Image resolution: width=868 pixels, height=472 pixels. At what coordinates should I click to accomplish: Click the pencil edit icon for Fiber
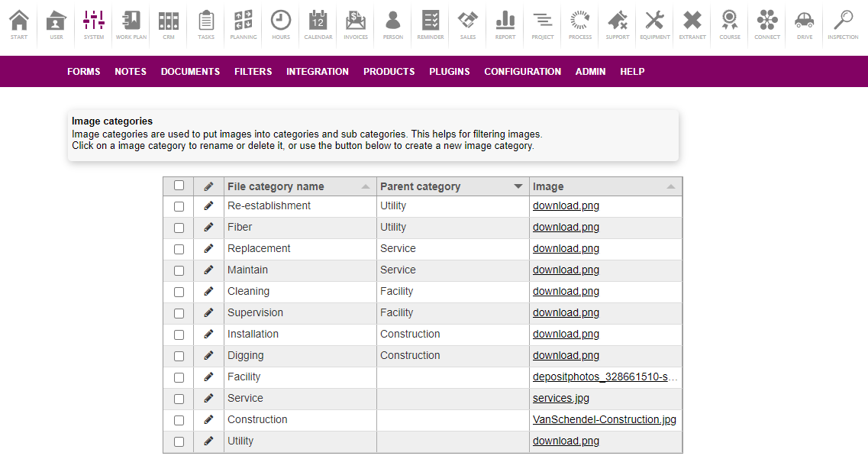pos(208,228)
